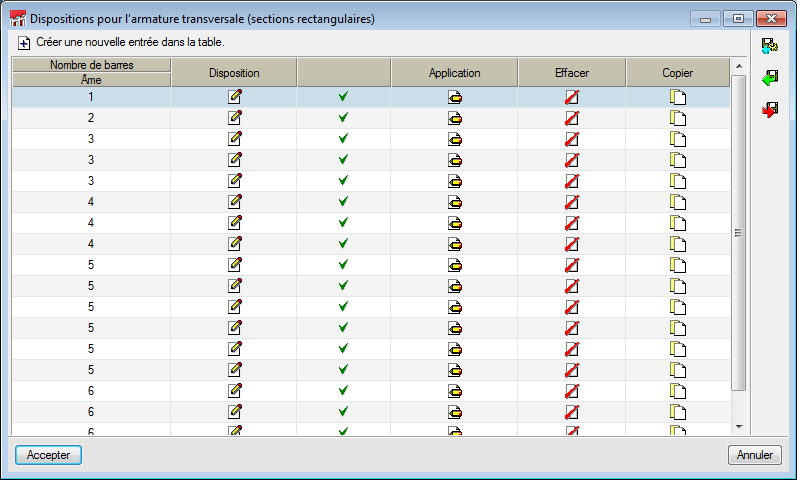Open the Application icon in row 1
This screenshot has height=480, width=797.
point(455,97)
